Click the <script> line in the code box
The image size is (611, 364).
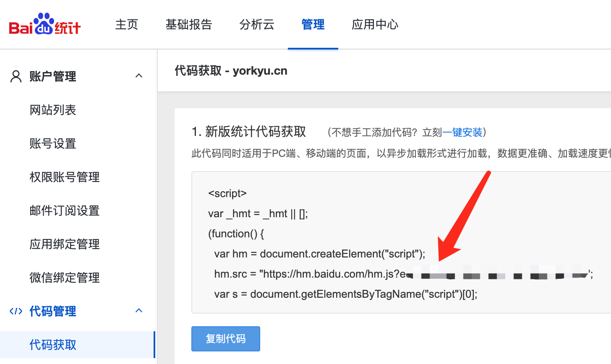pyautogui.click(x=227, y=193)
